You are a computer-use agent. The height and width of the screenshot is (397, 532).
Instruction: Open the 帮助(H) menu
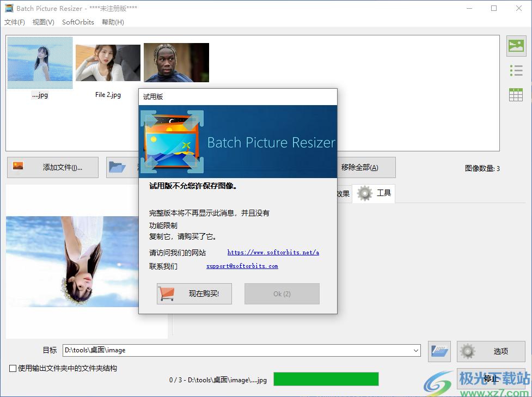coord(113,22)
